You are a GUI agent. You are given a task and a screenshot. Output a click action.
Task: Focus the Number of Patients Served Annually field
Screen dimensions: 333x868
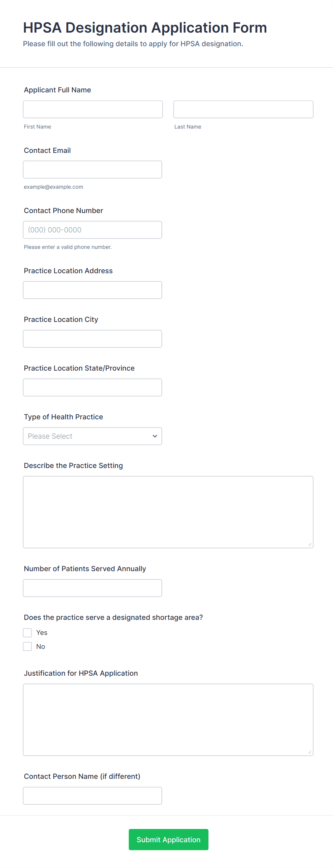[92, 588]
